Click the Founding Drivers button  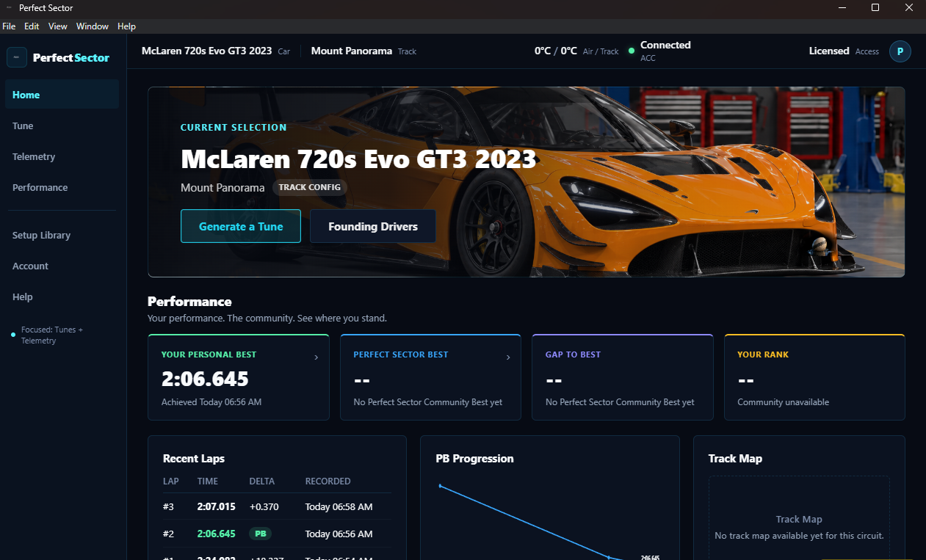point(373,226)
